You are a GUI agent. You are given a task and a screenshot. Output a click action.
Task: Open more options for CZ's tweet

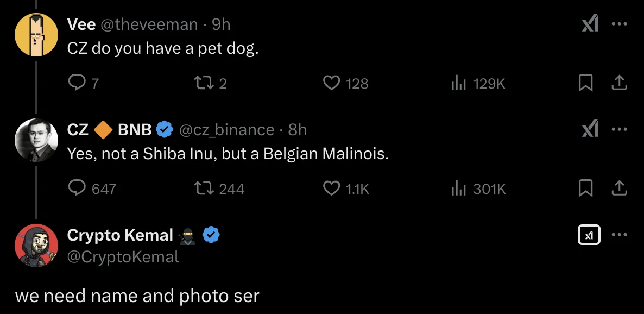619,129
